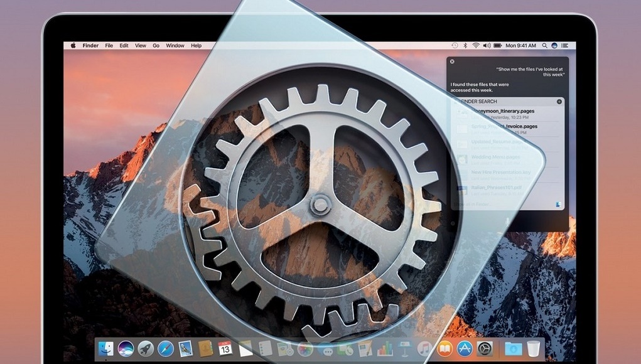Open Reminders list icon in Dock
Screen dimensions: 641x364
pyautogui.click(x=265, y=349)
